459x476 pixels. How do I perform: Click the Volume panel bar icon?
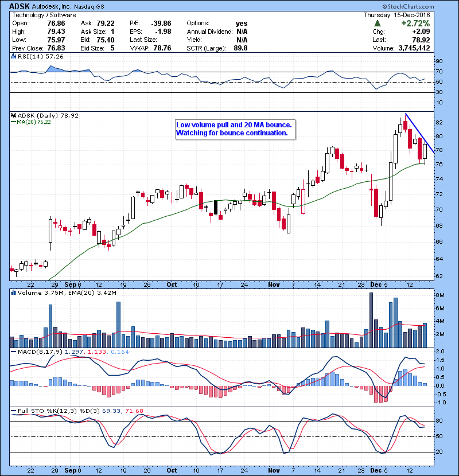click(13, 292)
